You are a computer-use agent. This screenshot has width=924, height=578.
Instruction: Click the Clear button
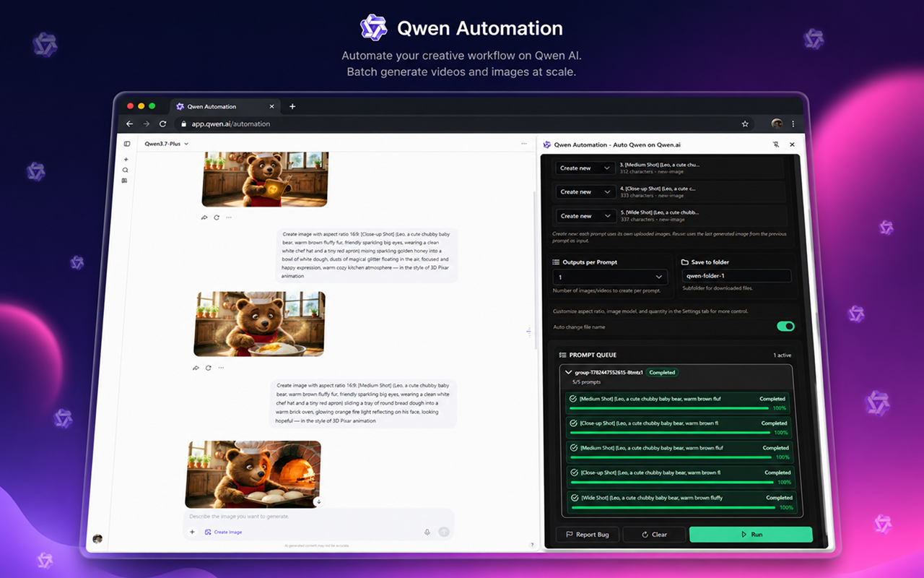654,535
